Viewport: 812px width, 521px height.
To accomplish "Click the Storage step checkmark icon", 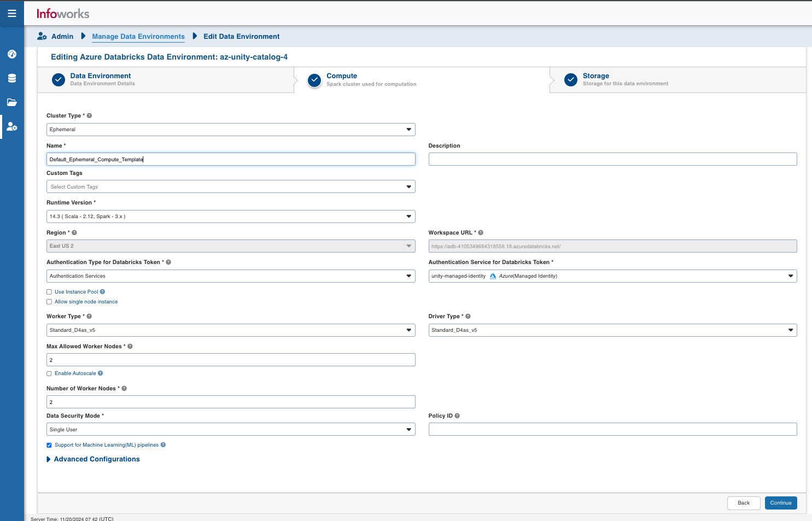I will [x=571, y=80].
